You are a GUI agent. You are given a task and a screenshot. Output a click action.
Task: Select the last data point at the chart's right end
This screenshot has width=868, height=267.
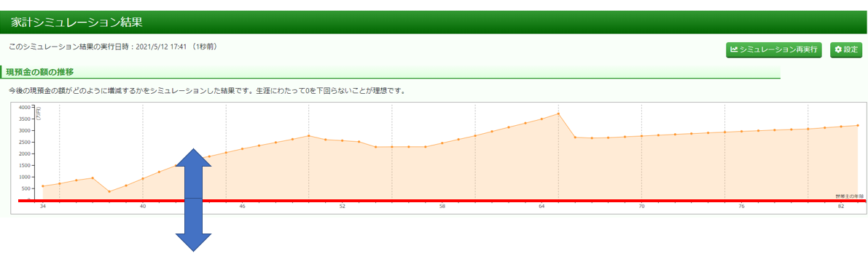(x=858, y=125)
